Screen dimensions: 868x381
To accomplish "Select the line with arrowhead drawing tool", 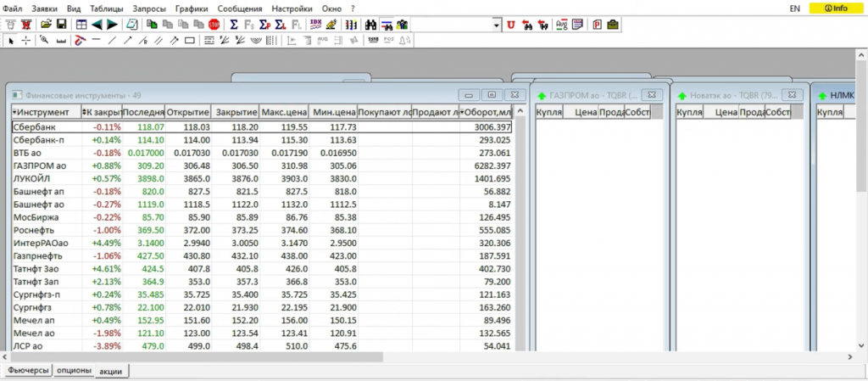I will coord(128,41).
